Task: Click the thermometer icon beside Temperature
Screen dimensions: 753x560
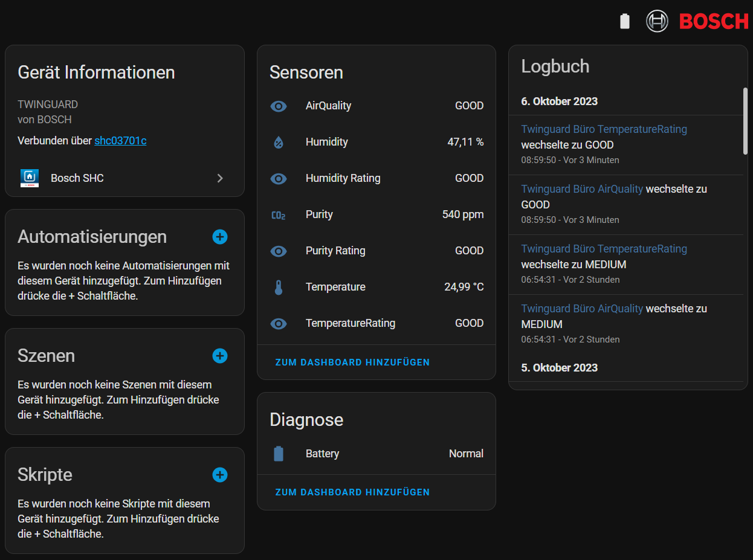Action: coord(278,287)
